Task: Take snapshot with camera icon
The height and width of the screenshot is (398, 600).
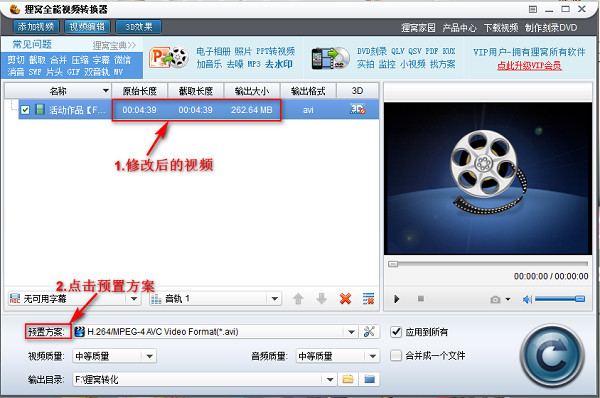Action: (x=495, y=299)
